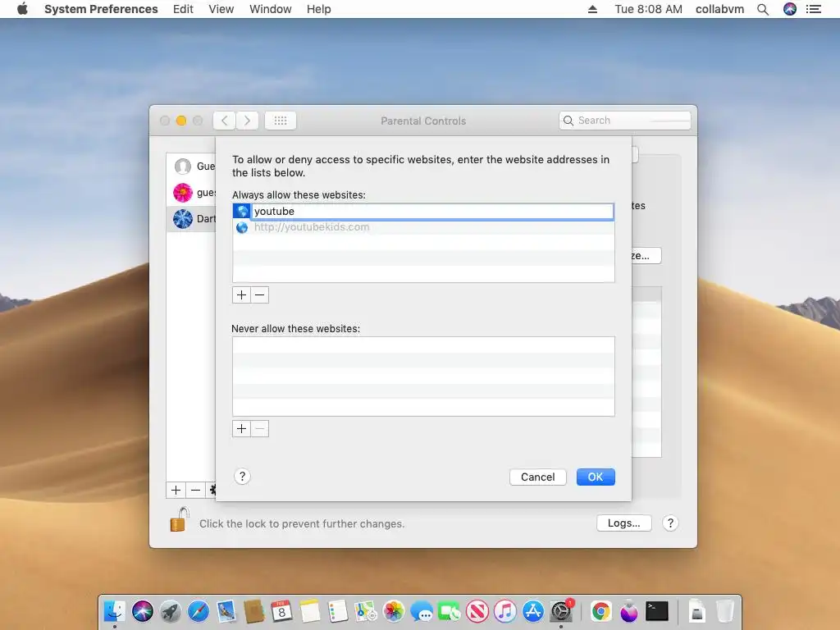
Task: Open FaceTime icon in the dock
Action: [450, 611]
